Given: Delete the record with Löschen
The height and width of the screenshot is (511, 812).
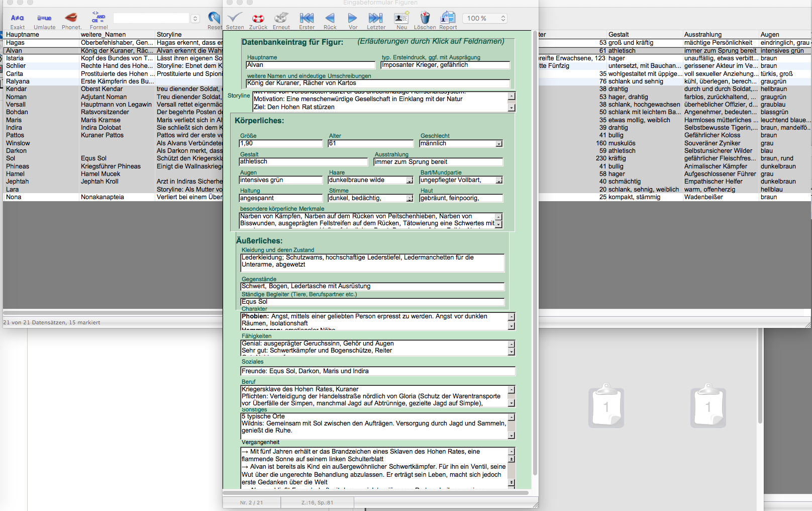Looking at the screenshot, I should coord(425,21).
